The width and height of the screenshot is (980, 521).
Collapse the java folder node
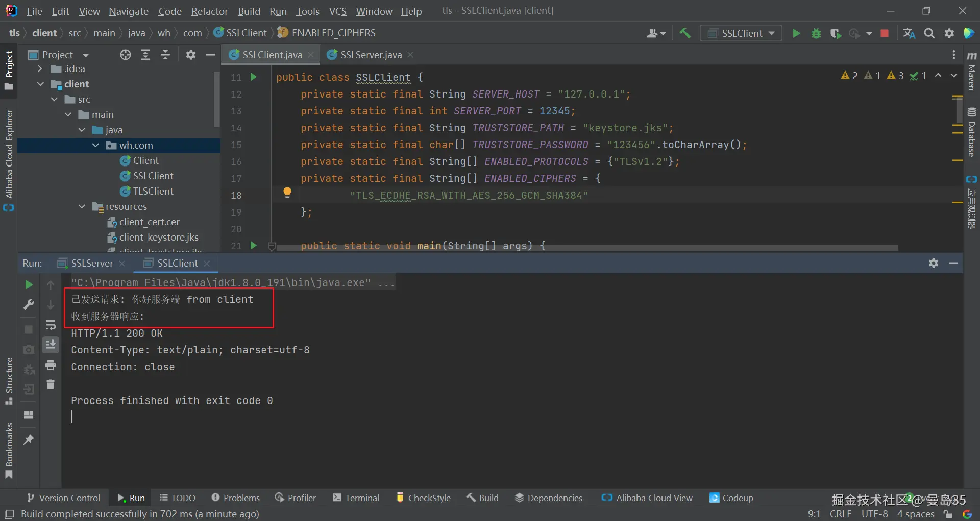82,130
